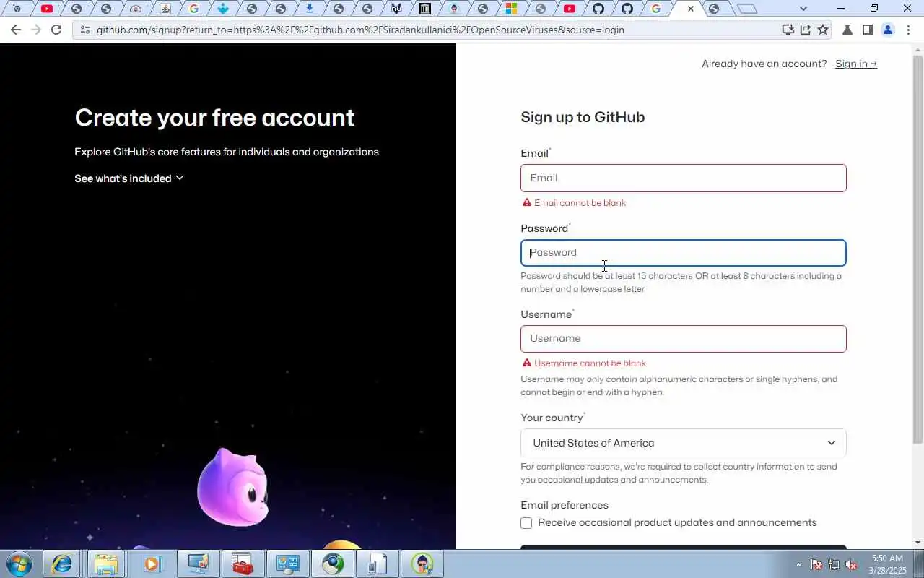Switch to the Internet Archive building tab
Screen dimensions: 924x578
tap(425, 9)
